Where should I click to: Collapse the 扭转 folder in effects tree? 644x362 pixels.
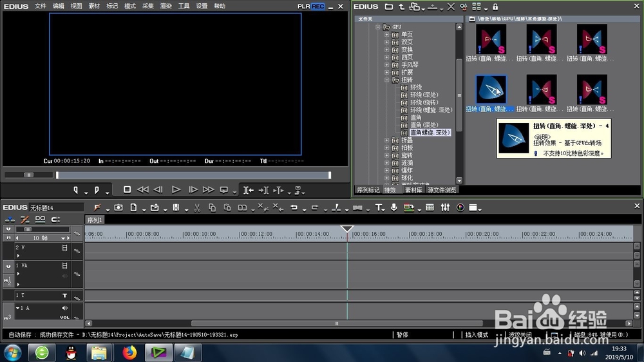tap(386, 80)
